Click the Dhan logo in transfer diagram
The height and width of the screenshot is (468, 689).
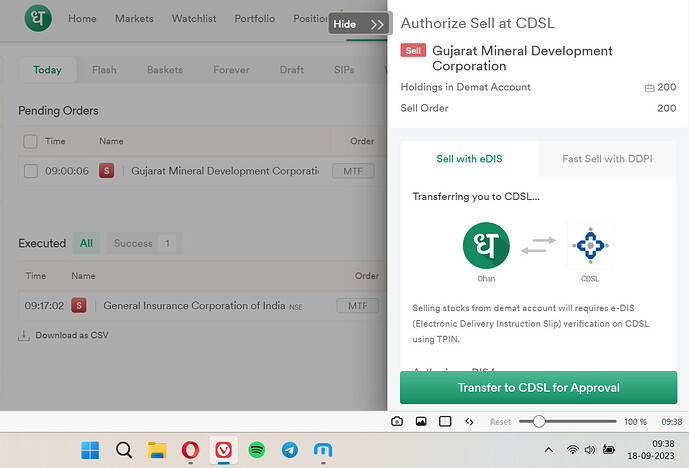486,246
